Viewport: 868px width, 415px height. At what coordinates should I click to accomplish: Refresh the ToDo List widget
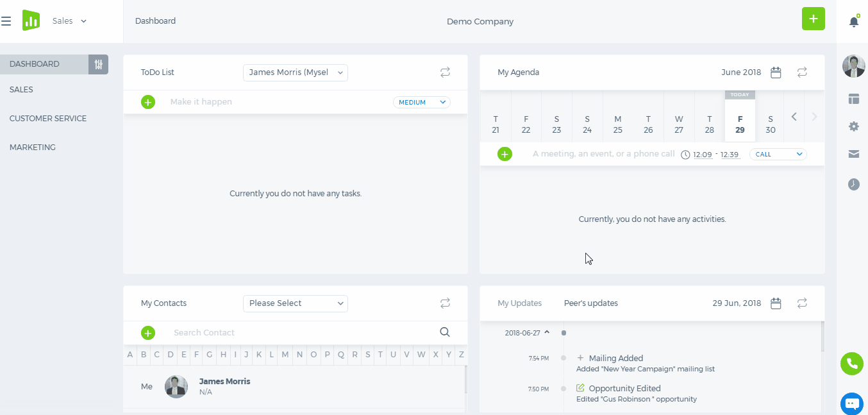(x=445, y=72)
